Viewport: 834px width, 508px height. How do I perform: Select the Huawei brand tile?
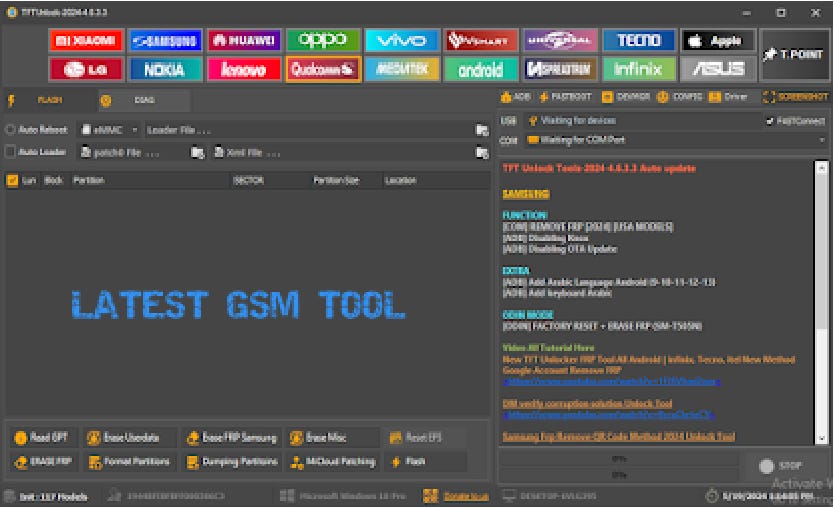244,40
